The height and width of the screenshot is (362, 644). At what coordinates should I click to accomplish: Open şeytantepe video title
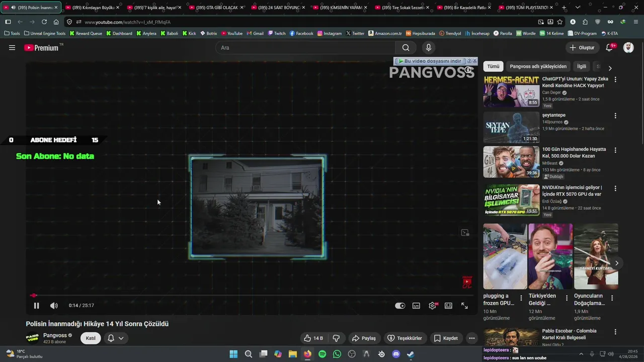click(553, 115)
